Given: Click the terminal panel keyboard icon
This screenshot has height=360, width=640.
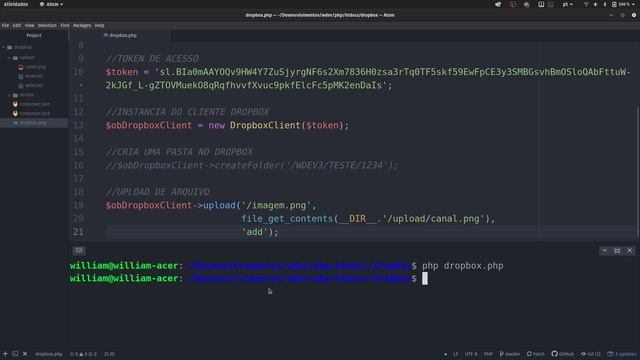Looking at the screenshot, I should tap(79, 251).
